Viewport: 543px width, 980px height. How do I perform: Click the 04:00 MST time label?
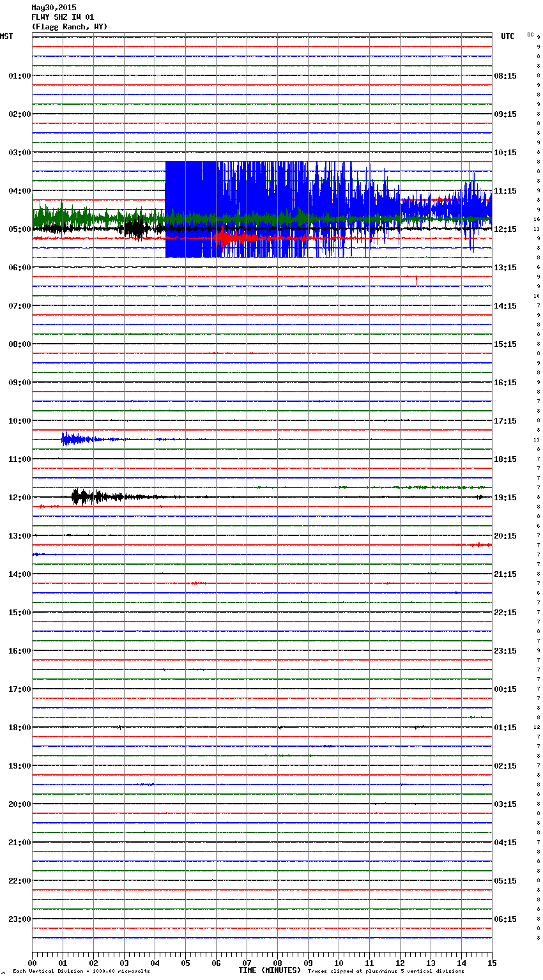(x=20, y=191)
